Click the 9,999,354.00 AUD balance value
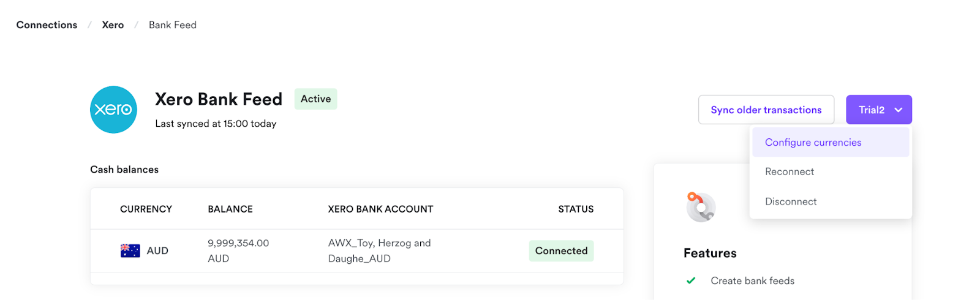980x300 pixels. point(238,251)
